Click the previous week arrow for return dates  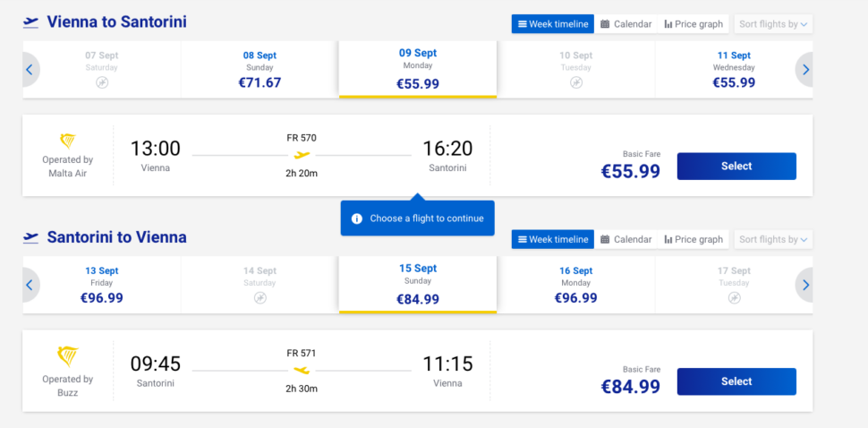click(30, 285)
